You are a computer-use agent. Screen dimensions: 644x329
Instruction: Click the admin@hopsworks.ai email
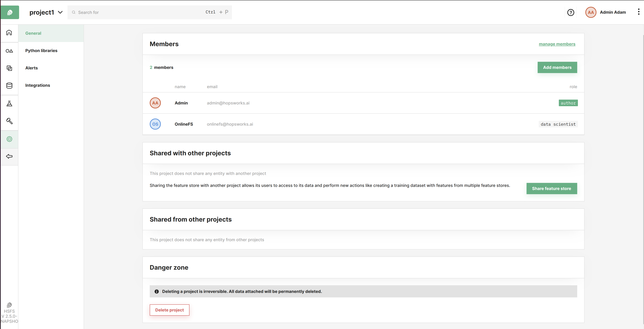pyautogui.click(x=228, y=103)
